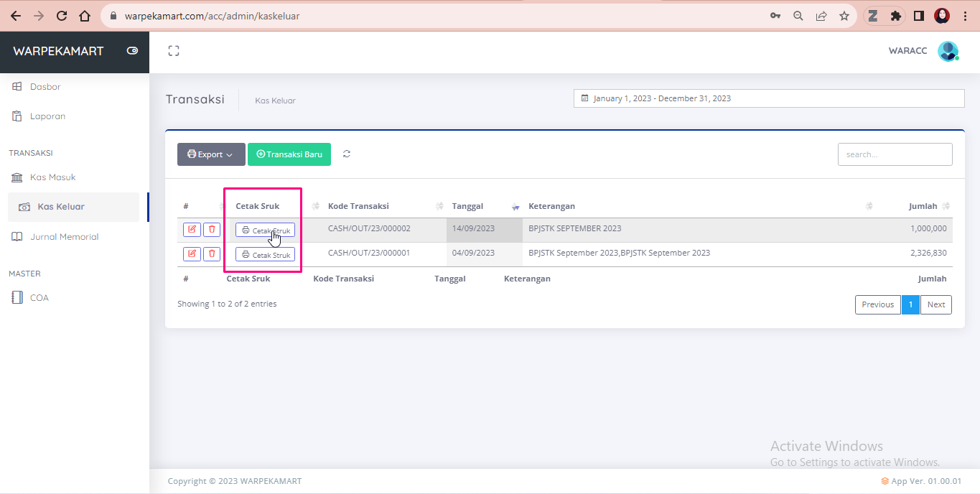This screenshot has width=980, height=494.
Task: Open the saved password key icon
Action: [775, 16]
